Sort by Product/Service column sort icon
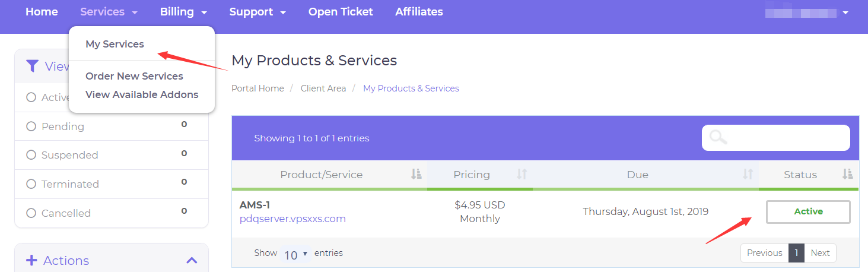 (x=416, y=175)
